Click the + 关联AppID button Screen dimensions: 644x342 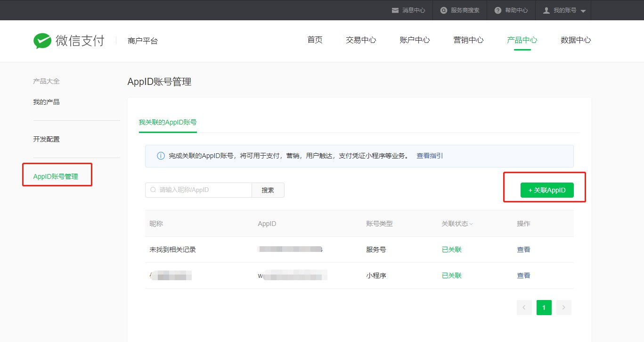(547, 190)
